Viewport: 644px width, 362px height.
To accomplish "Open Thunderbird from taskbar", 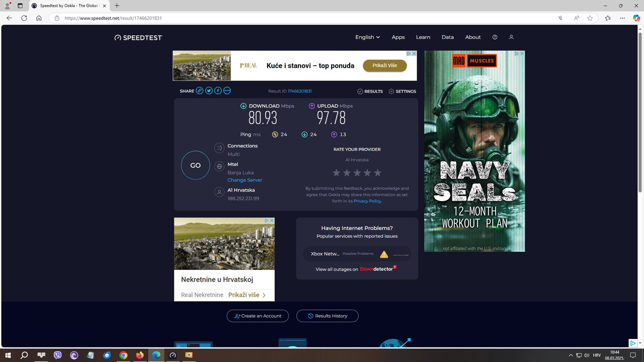I will pos(107,355).
